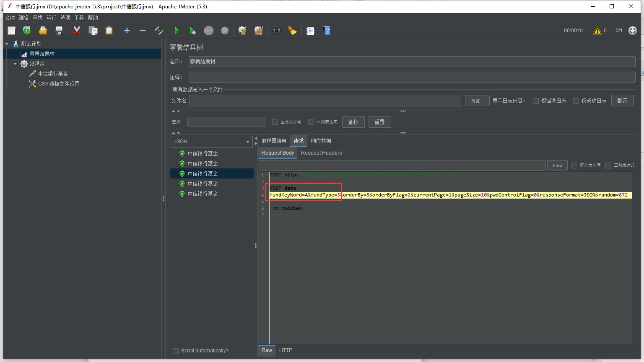
Task: Click the Clear all results icon
Action: tap(259, 31)
